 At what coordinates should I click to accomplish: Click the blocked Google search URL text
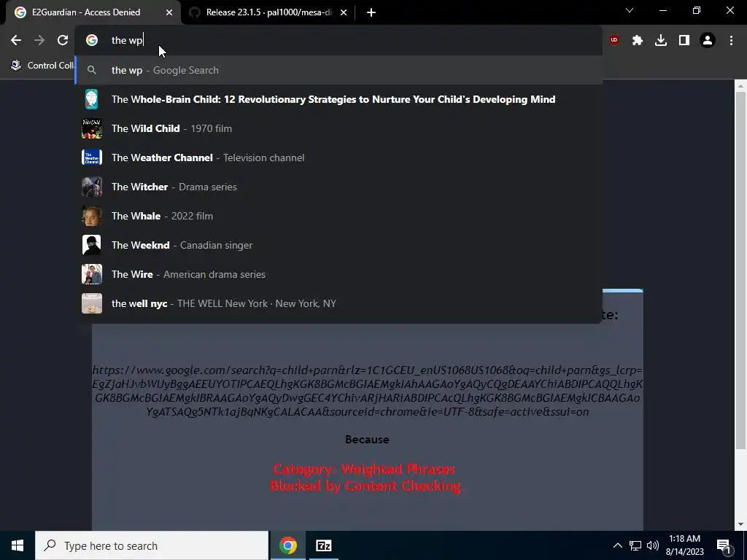pyautogui.click(x=368, y=391)
